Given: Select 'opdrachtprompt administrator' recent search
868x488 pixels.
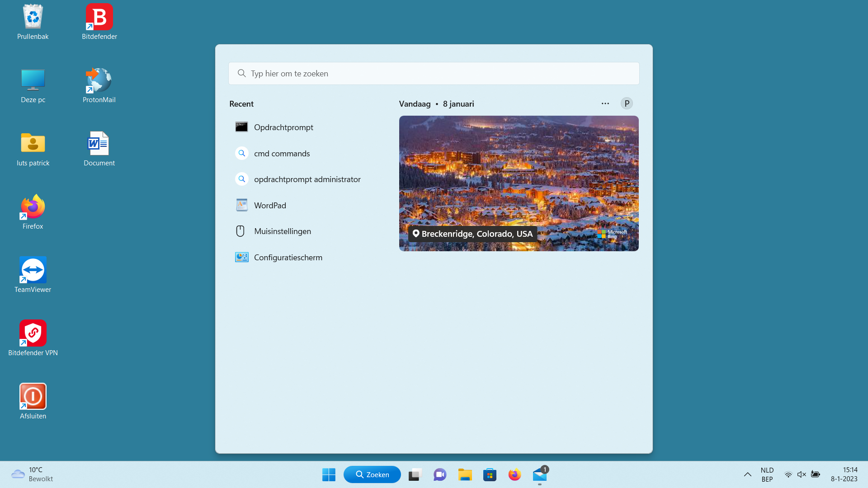Looking at the screenshot, I should pyautogui.click(x=307, y=179).
